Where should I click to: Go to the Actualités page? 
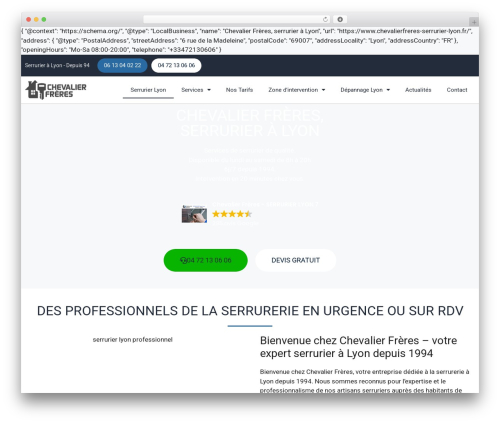418,90
